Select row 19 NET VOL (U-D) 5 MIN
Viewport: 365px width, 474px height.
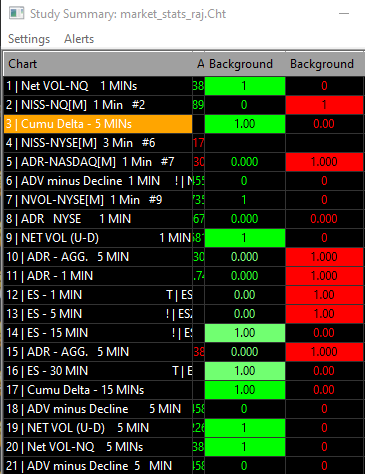point(98,428)
